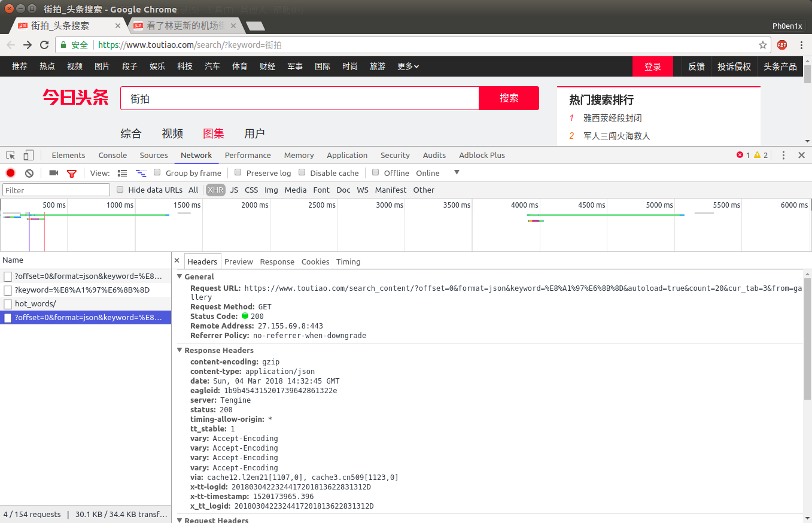This screenshot has height=523, width=812.
Task: Select the hot_words/ request row
Action: pos(86,303)
